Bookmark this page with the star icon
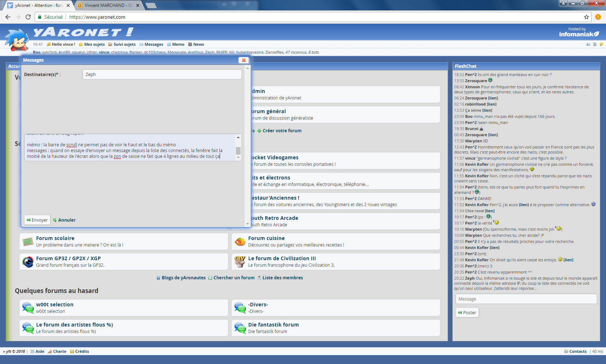The width and height of the screenshot is (606, 364). 587,17
